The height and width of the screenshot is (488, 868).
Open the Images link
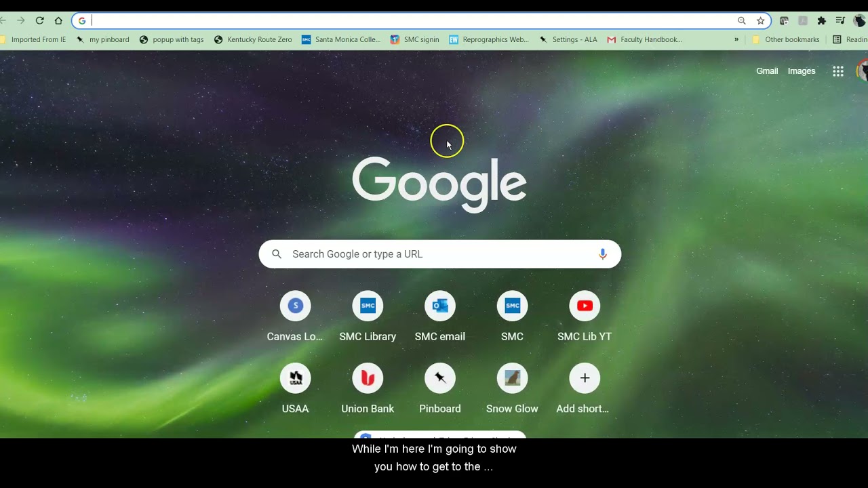click(x=802, y=71)
